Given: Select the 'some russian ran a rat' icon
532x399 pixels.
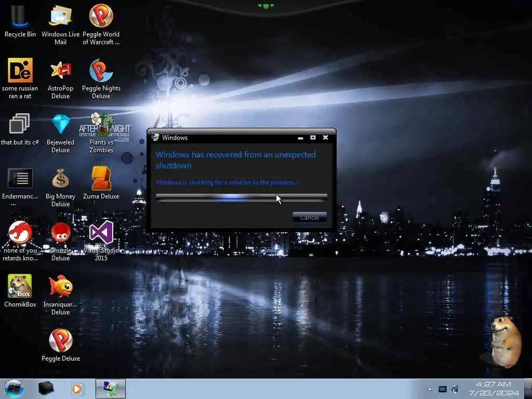Looking at the screenshot, I should [20, 79].
